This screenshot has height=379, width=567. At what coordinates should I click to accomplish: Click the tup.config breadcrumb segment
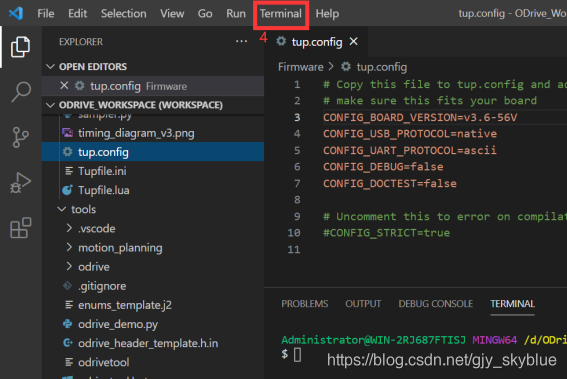tap(382, 67)
